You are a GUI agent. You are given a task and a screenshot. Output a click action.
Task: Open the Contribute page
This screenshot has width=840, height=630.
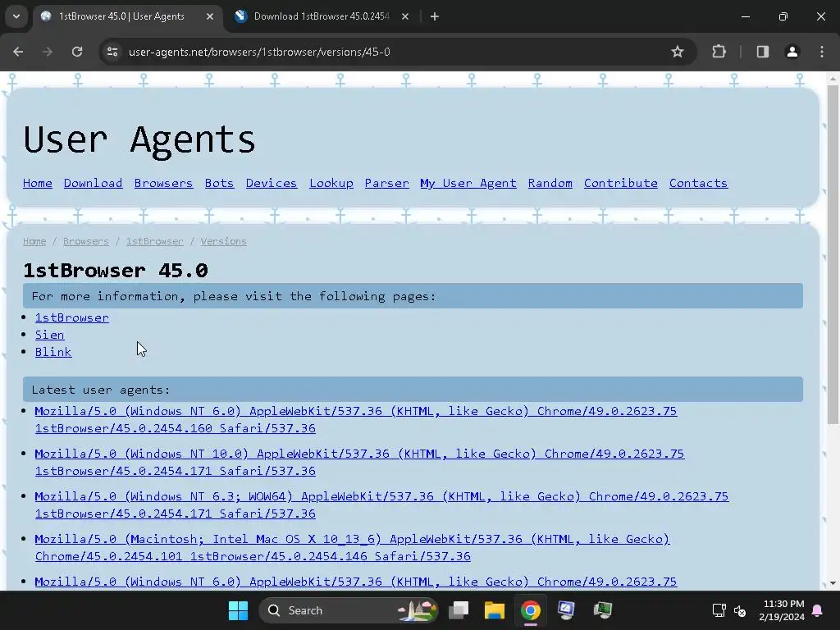coord(621,183)
